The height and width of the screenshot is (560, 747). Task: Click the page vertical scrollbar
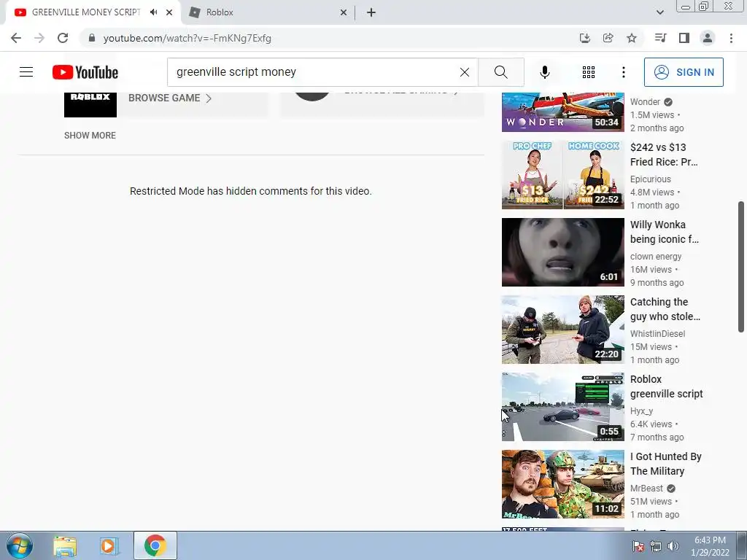click(x=741, y=267)
